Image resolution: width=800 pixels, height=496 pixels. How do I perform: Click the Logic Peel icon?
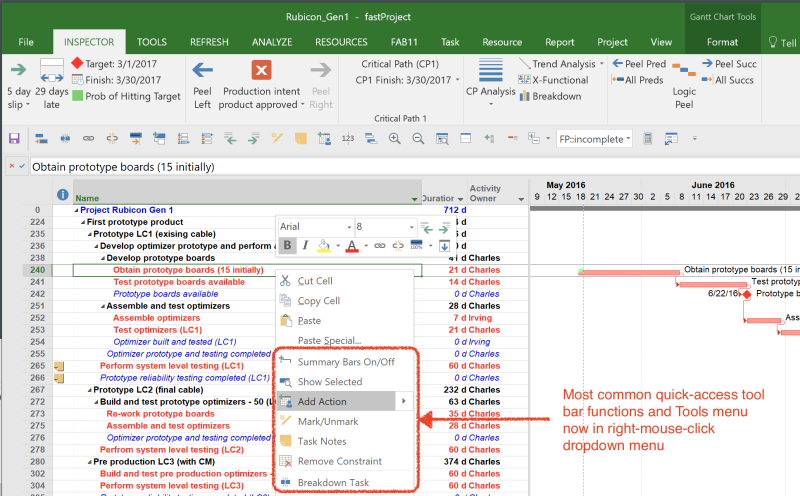(684, 70)
